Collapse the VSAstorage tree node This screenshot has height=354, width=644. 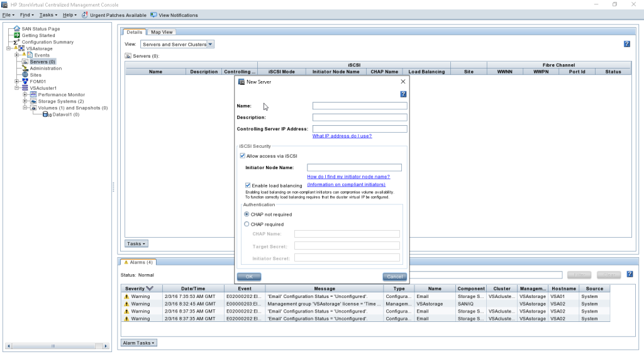click(8, 48)
